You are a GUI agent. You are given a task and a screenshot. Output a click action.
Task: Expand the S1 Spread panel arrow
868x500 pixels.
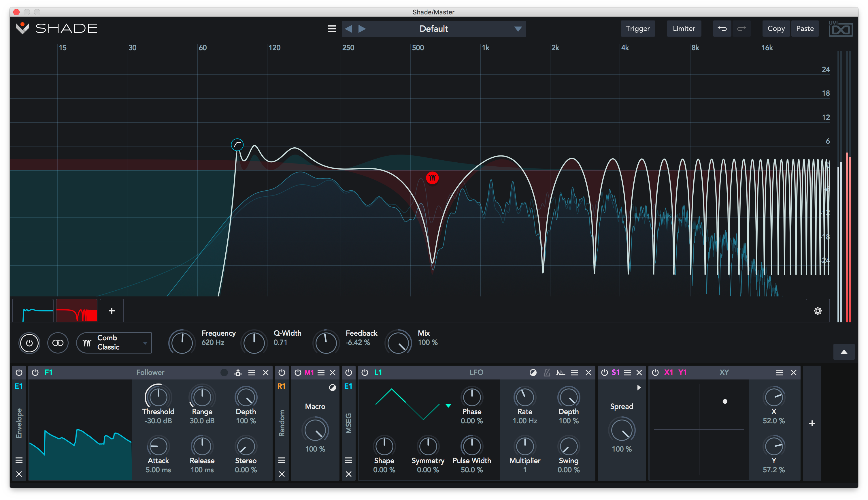639,387
